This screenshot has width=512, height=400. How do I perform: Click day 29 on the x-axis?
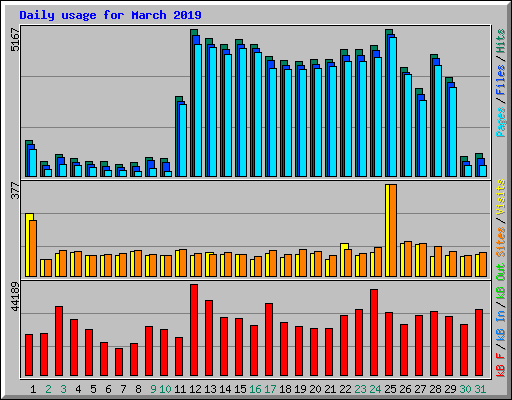pyautogui.click(x=450, y=389)
